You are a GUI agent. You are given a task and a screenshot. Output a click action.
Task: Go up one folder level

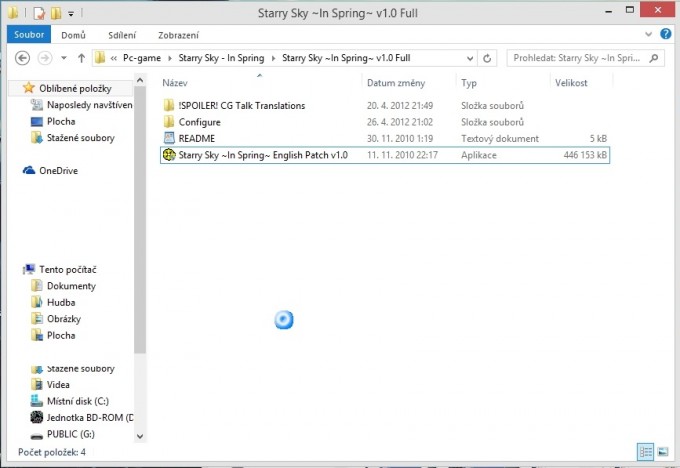(81, 58)
